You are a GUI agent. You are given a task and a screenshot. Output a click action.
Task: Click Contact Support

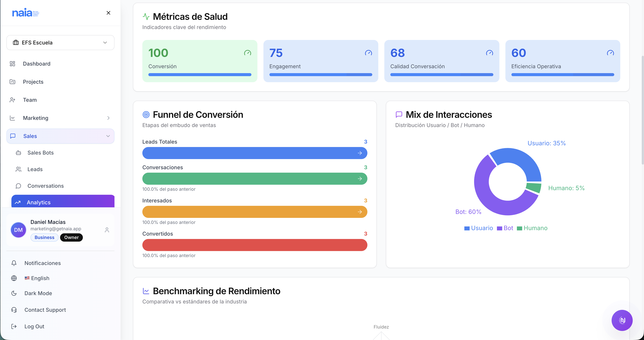coord(45,310)
